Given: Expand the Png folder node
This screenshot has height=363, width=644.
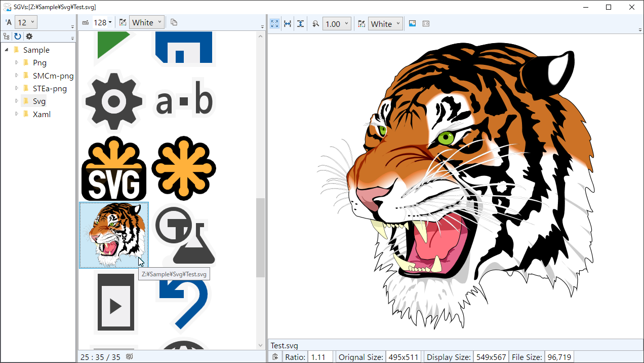Looking at the screenshot, I should pyautogui.click(x=17, y=63).
